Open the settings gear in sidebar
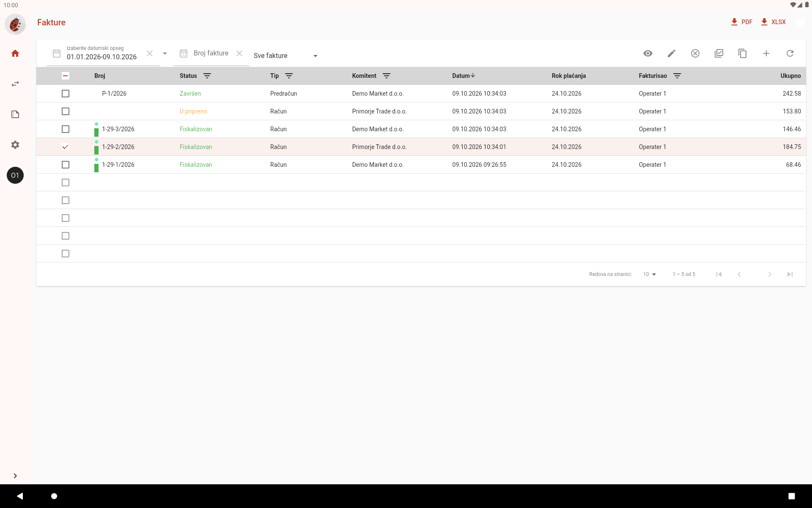812x508 pixels. coord(15,145)
